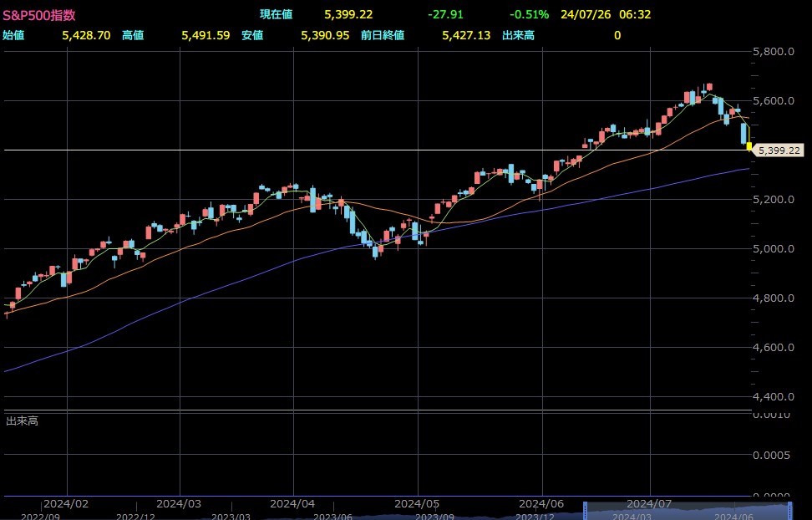Click the 始値 label

(x=13, y=35)
